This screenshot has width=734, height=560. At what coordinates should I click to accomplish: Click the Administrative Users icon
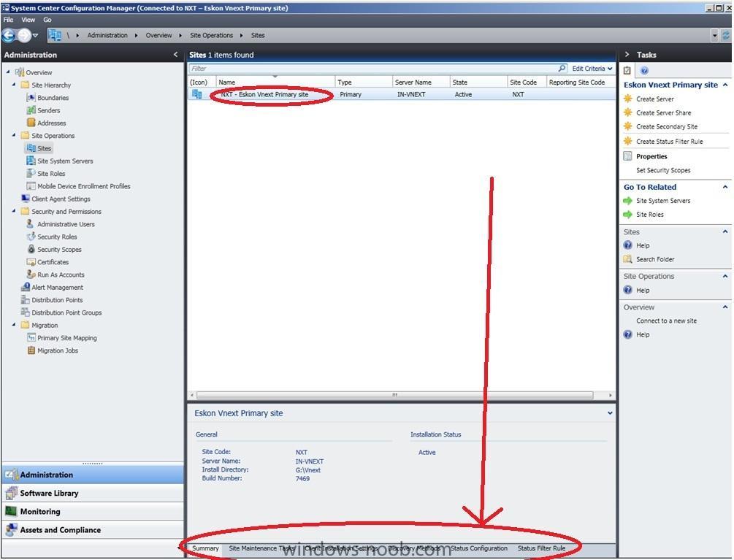(31, 224)
